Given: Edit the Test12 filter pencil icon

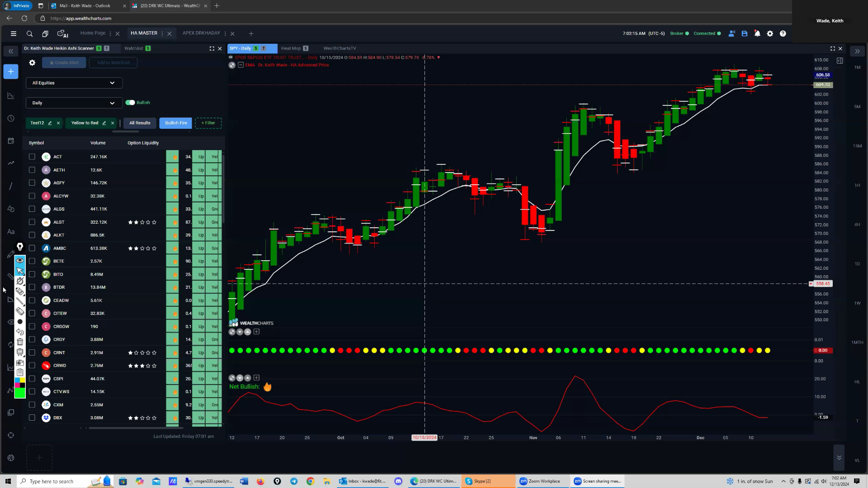Looking at the screenshot, I should (x=50, y=123).
